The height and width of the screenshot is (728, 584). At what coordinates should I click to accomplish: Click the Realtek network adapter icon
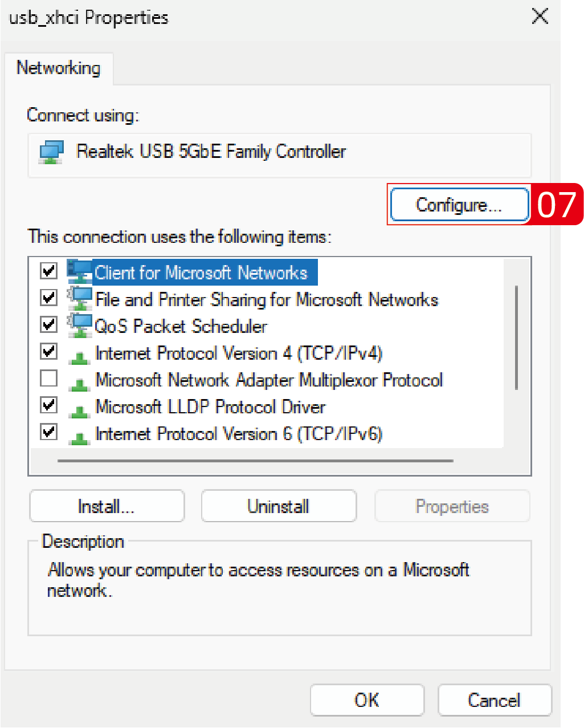[x=51, y=153]
